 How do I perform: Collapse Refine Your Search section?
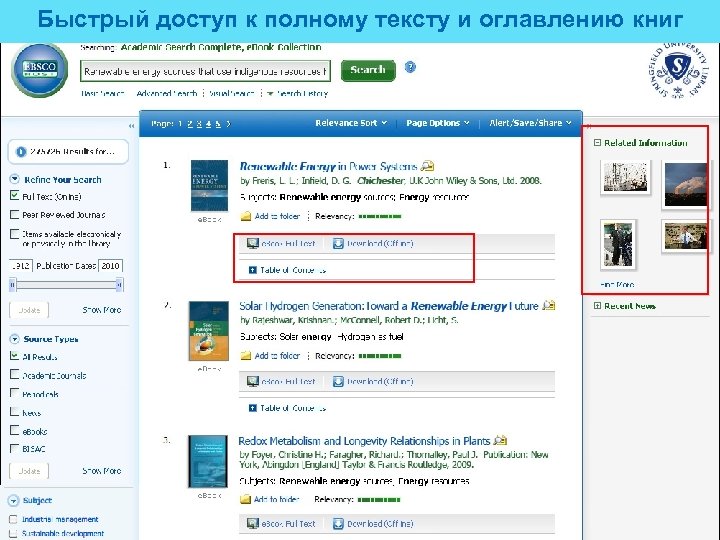click(15, 179)
